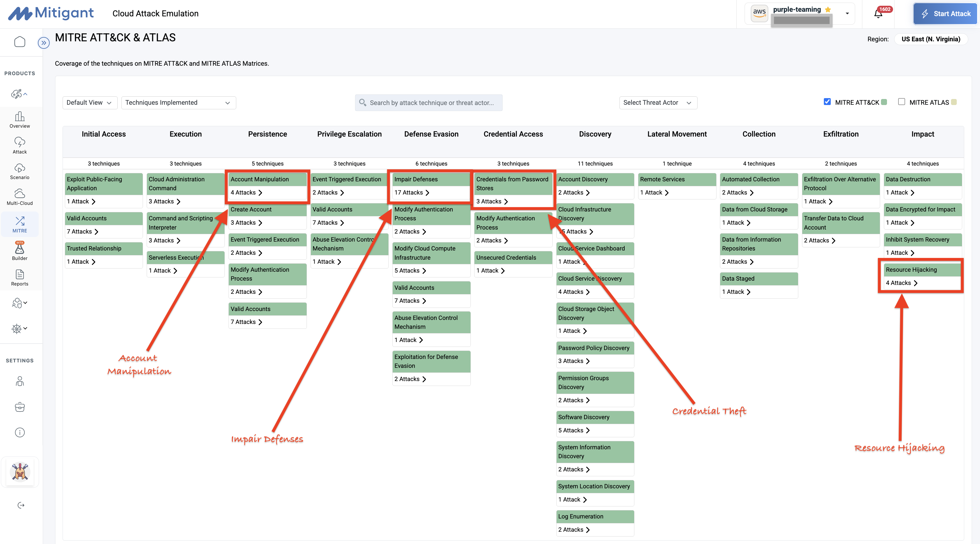Click the MITRE ATLAS yellow color swatch
Image resolution: width=980 pixels, height=544 pixels.
(x=954, y=102)
